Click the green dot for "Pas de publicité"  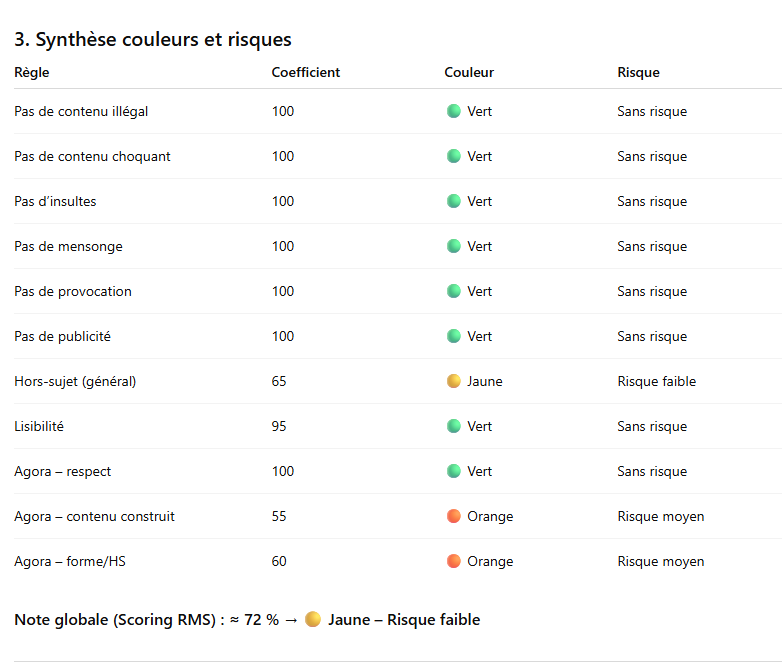(453, 336)
